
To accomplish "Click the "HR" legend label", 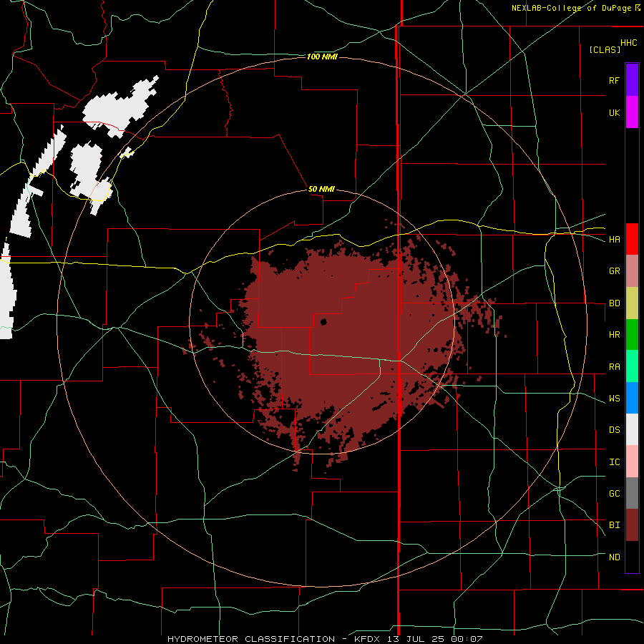I will [614, 335].
